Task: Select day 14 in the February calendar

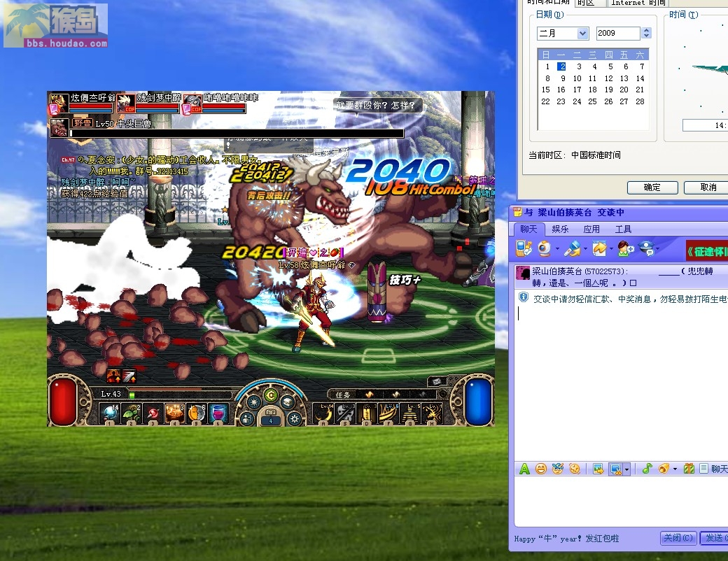Action: point(640,78)
